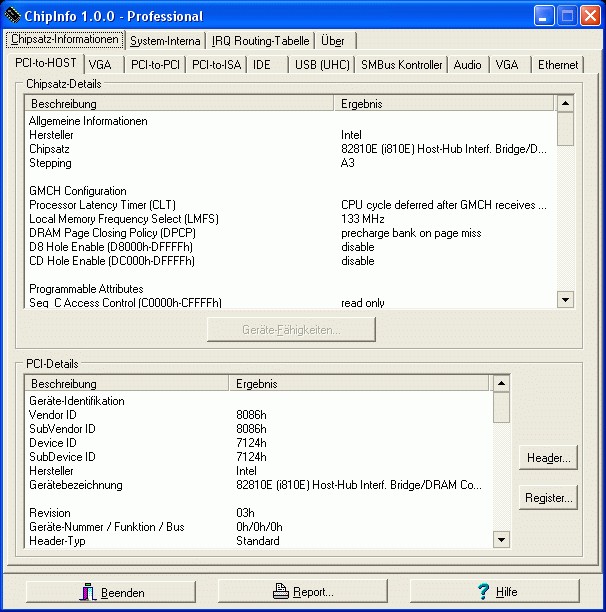Select the Hersteller row in PCI-Details
Screen dimensions: 606x612
[259, 471]
